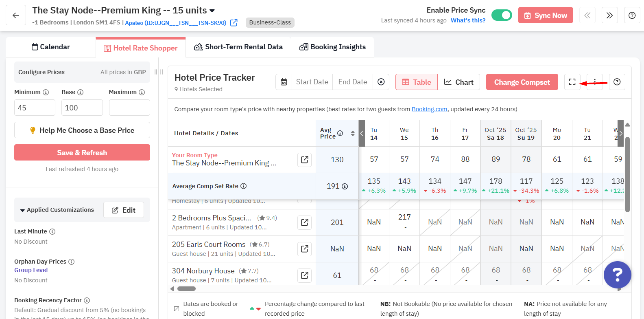This screenshot has width=644, height=319.
Task: Open the Booking.com link
Action: click(x=429, y=109)
